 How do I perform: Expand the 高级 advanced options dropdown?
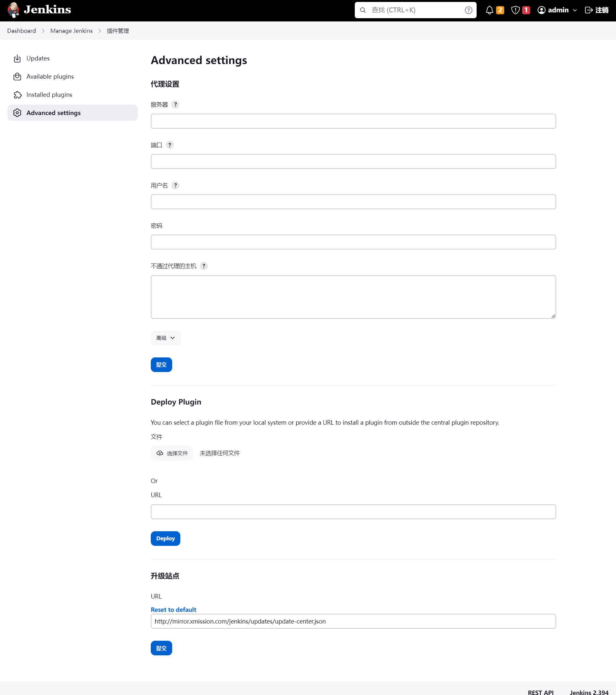(x=166, y=338)
